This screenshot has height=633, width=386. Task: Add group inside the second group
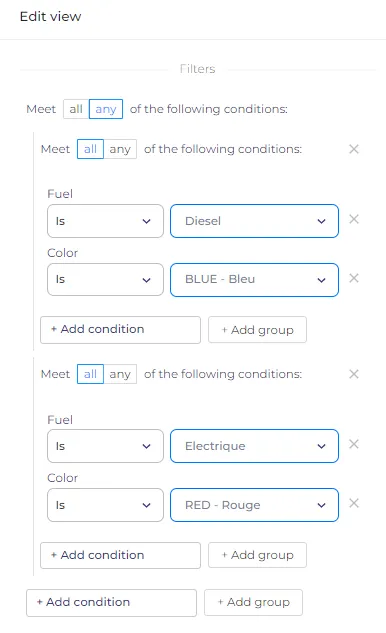[x=257, y=555]
